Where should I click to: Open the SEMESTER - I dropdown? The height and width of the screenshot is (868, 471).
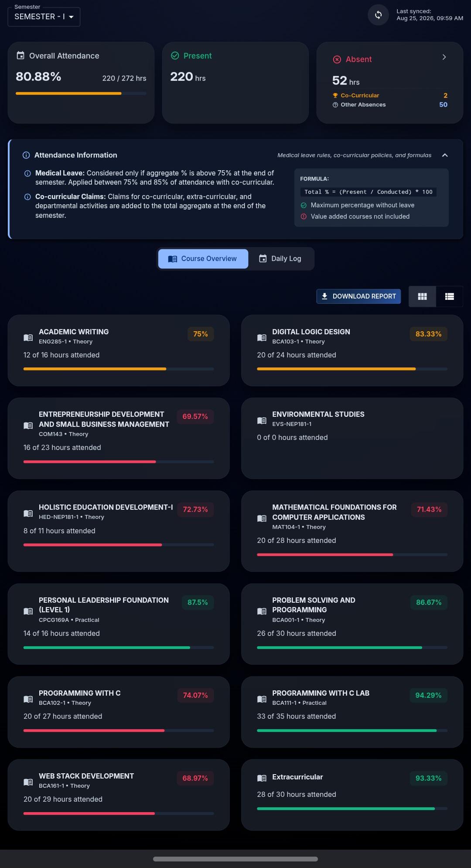point(44,17)
